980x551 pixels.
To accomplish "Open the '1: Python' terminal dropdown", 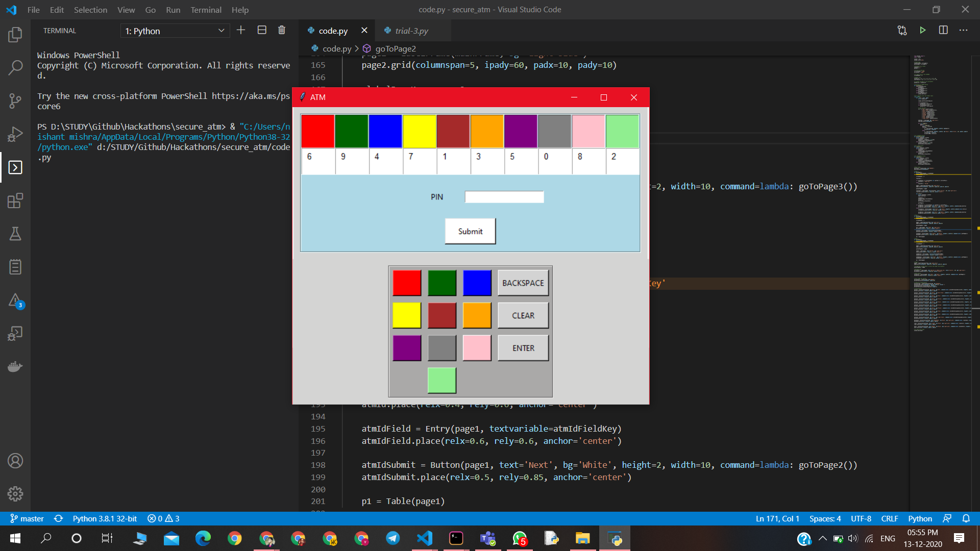I will click(175, 31).
